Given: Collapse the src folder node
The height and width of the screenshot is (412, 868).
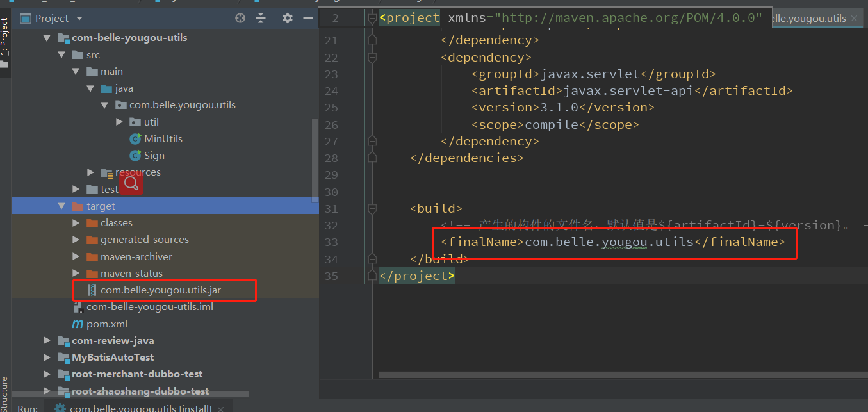Looking at the screenshot, I should click(x=61, y=54).
